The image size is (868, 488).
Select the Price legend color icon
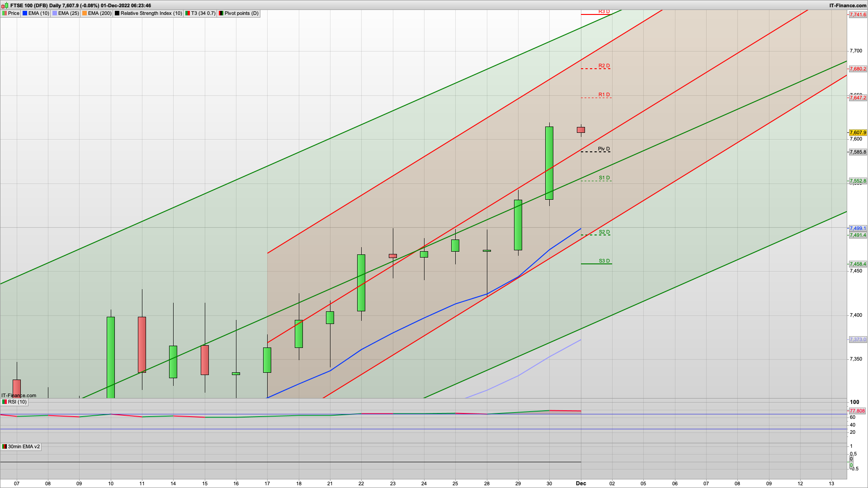click(x=5, y=13)
